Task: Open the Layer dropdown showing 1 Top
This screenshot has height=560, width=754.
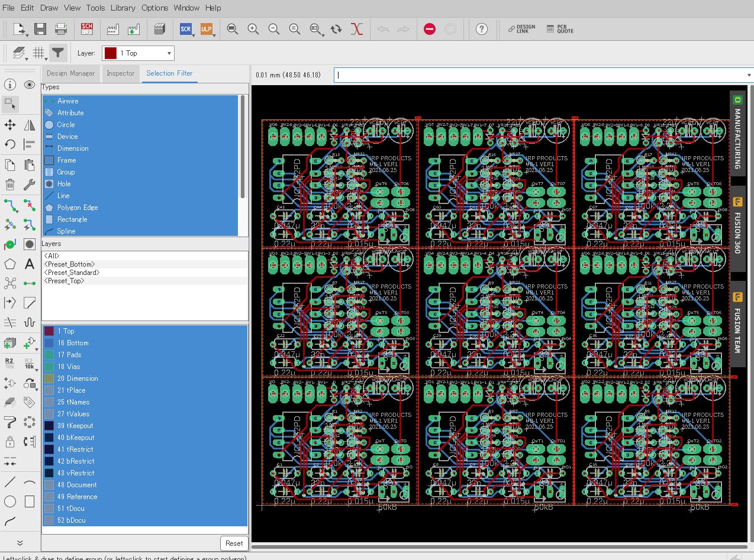Action: 138,53
